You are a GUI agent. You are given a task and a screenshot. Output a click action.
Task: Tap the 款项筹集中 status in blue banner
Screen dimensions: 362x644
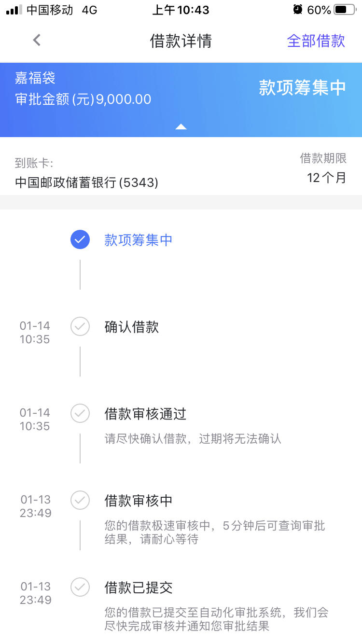click(x=303, y=87)
